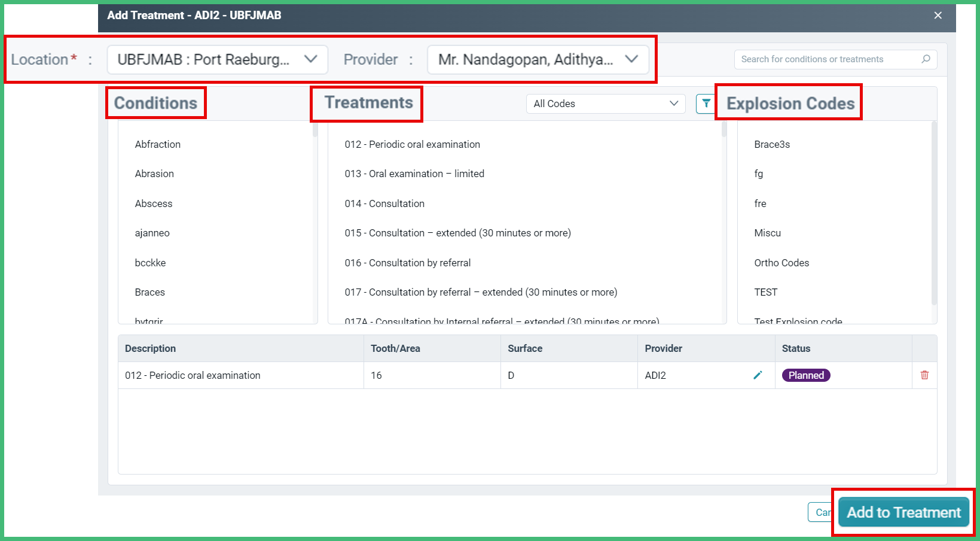Viewport: 980px width, 541px height.
Task: Select Braces from the Conditions list
Action: click(149, 292)
